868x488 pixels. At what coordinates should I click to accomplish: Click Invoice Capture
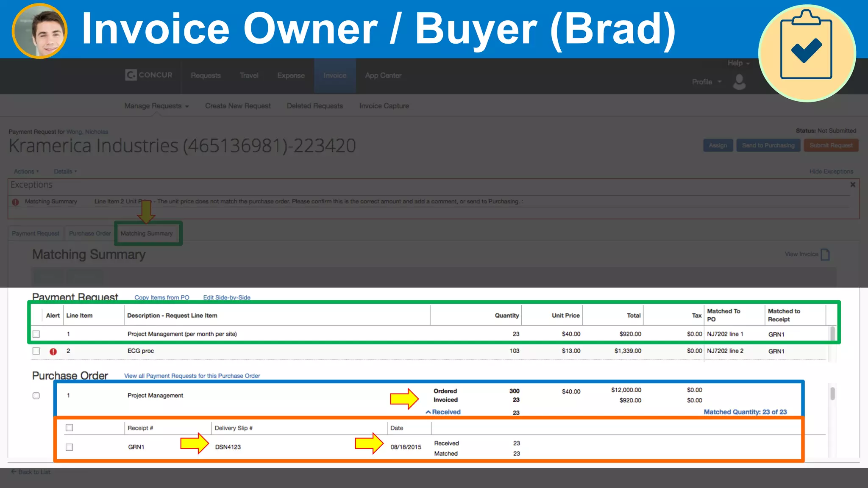click(x=384, y=106)
